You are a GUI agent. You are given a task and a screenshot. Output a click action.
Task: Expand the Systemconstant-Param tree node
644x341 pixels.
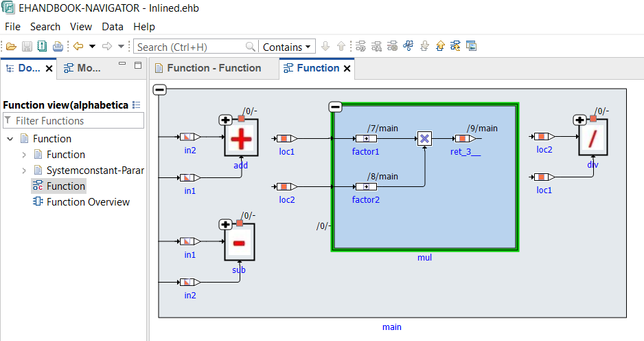click(25, 170)
